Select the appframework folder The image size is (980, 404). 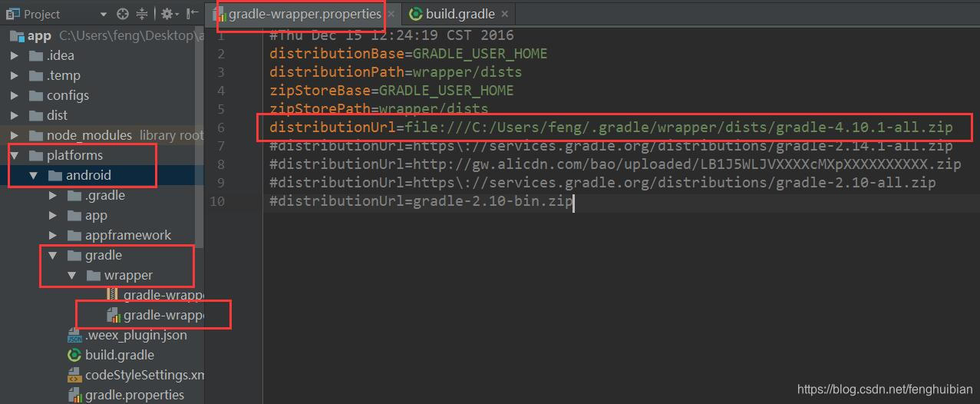tap(103, 235)
